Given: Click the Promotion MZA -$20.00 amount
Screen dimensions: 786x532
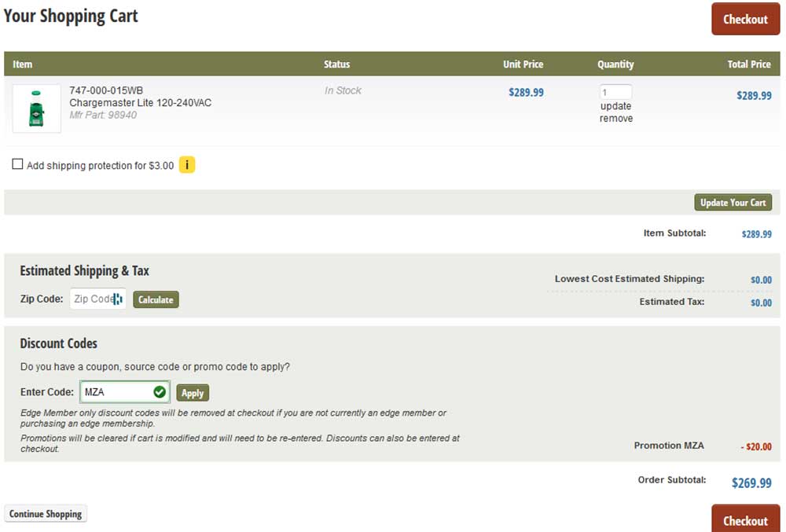Looking at the screenshot, I should (756, 446).
